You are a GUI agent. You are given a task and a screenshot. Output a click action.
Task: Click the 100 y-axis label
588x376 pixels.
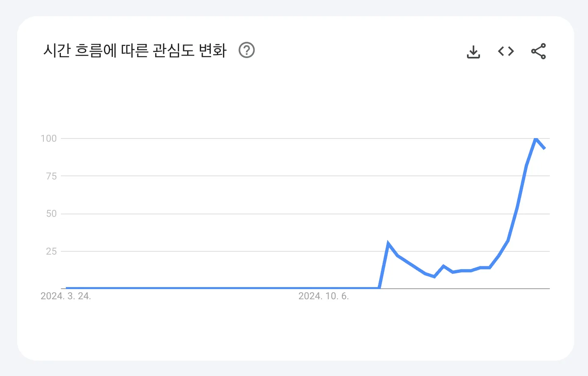point(49,138)
